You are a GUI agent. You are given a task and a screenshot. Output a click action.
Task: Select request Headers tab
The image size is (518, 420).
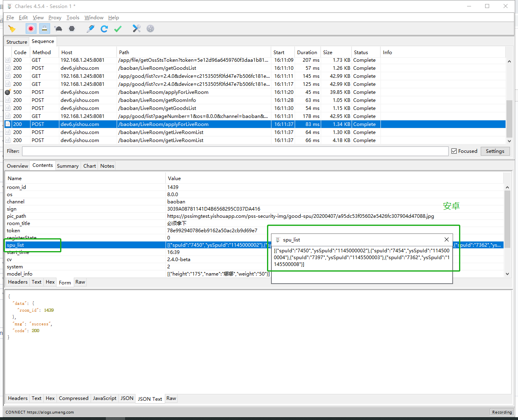coord(18,282)
